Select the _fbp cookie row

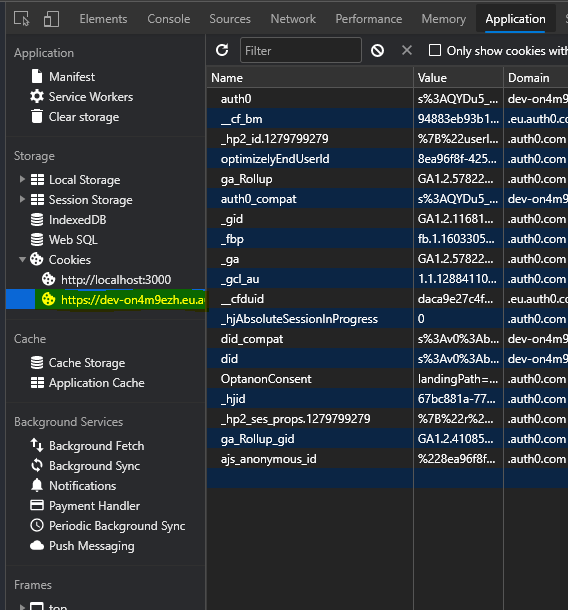coord(387,239)
